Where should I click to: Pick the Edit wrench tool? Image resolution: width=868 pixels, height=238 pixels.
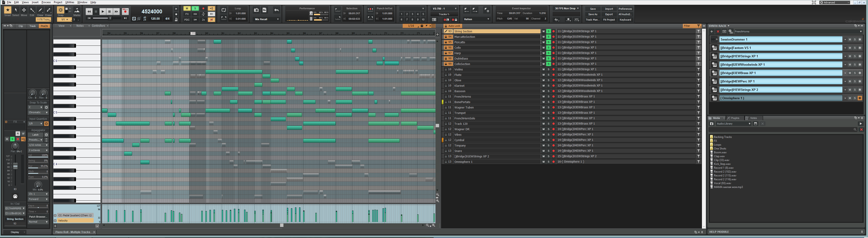[32, 10]
